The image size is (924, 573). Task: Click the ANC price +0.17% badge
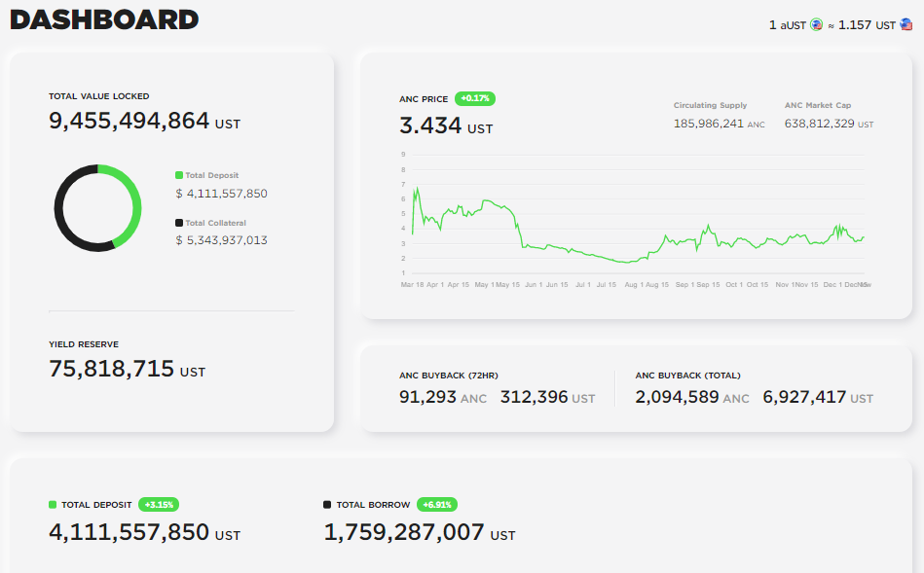[x=475, y=98]
